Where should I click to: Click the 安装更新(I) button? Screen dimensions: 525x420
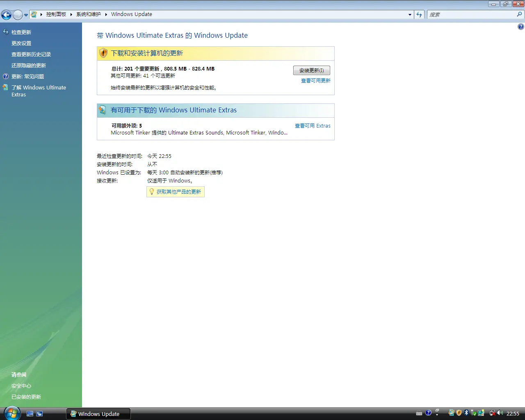(312, 71)
